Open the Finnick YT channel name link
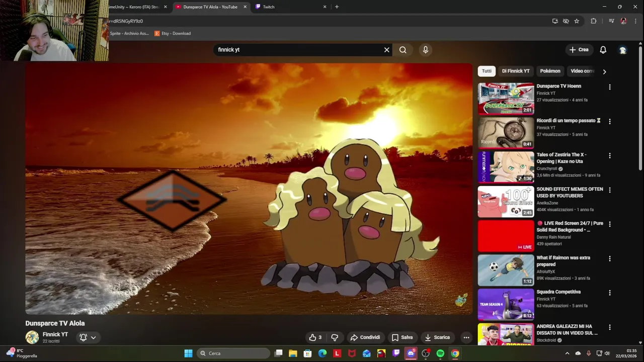 click(x=55, y=334)
